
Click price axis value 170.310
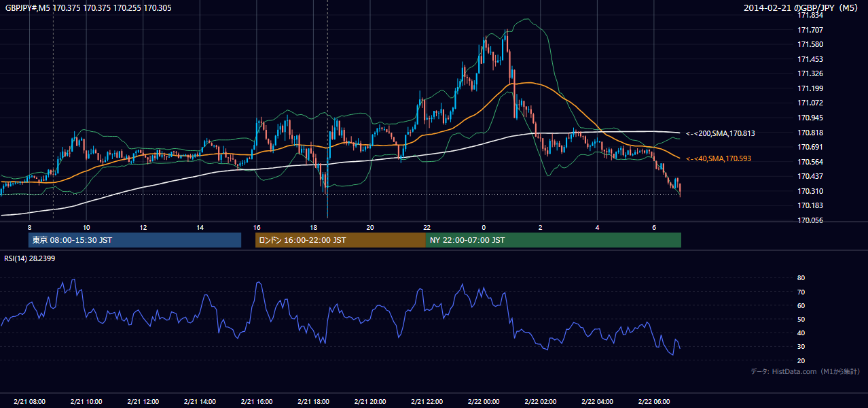[x=810, y=191]
